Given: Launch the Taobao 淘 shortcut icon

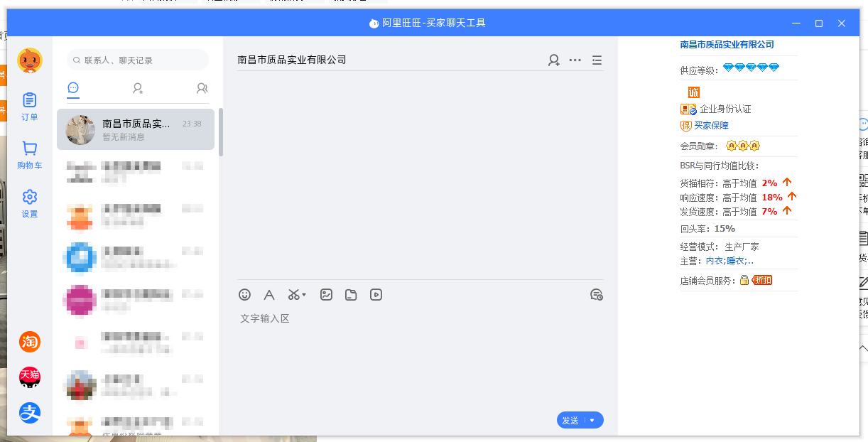Looking at the screenshot, I should 29,342.
